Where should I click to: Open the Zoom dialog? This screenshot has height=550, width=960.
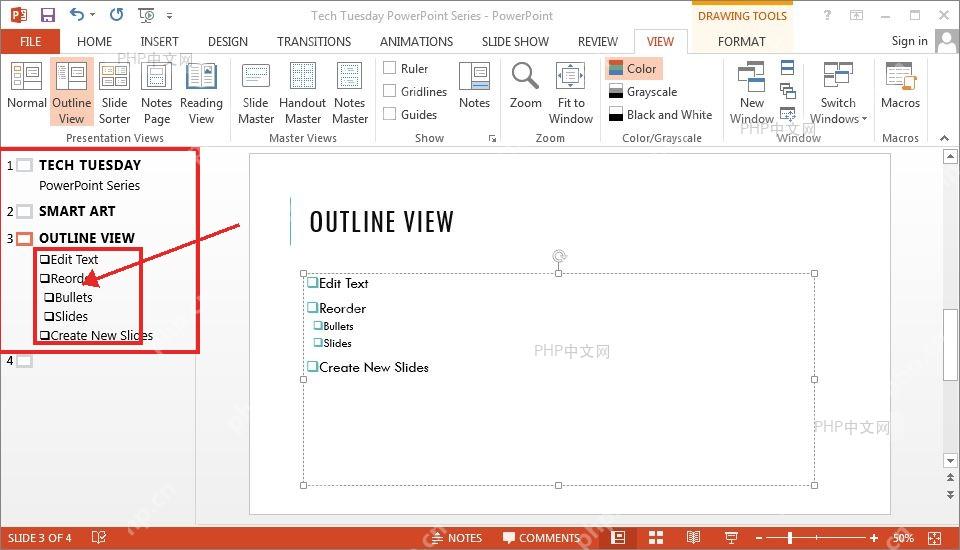(x=525, y=86)
